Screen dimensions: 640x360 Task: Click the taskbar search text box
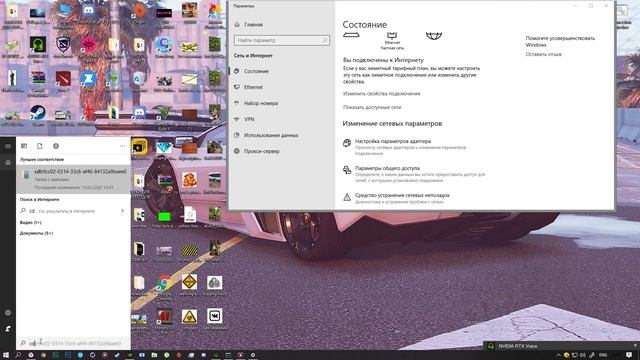(x=73, y=343)
